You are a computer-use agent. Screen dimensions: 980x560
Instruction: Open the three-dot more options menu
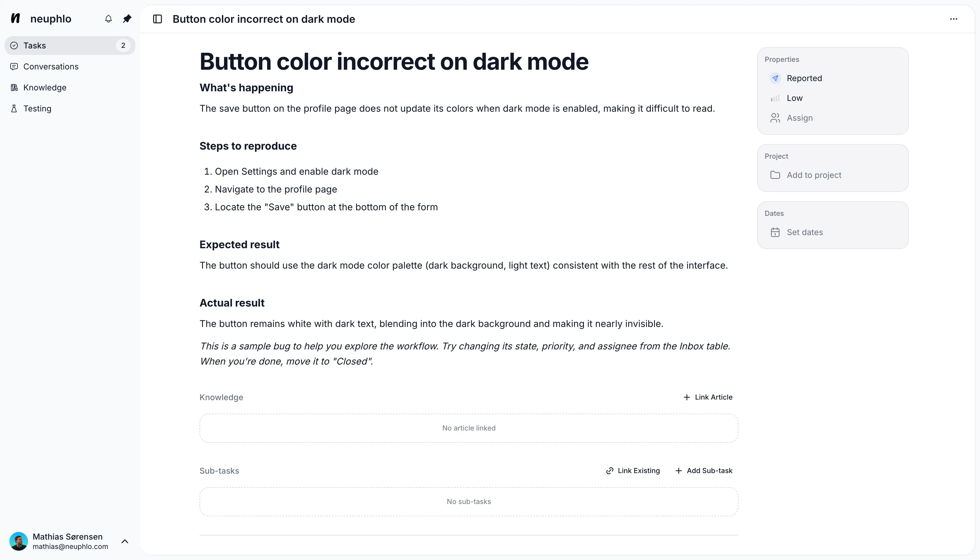pos(953,19)
